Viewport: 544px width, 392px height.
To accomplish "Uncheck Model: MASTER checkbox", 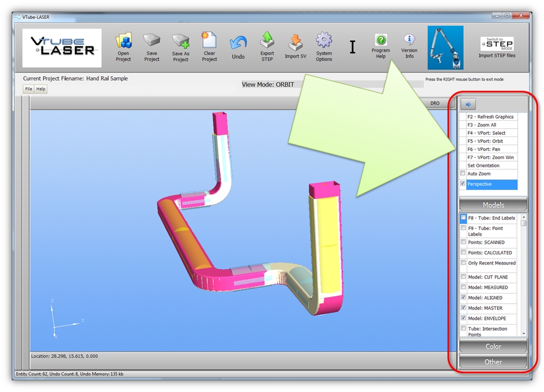I will coord(463,308).
